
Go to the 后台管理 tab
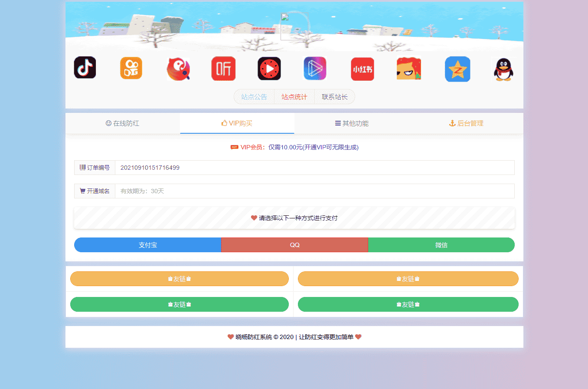point(466,123)
